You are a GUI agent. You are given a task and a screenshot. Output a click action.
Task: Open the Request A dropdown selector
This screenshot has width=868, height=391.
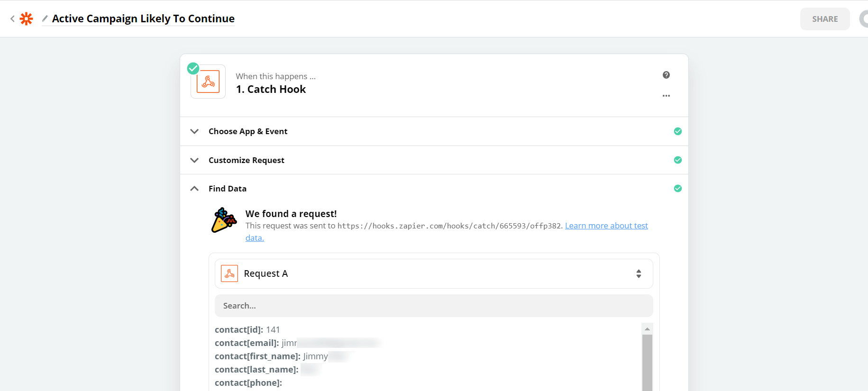click(639, 274)
